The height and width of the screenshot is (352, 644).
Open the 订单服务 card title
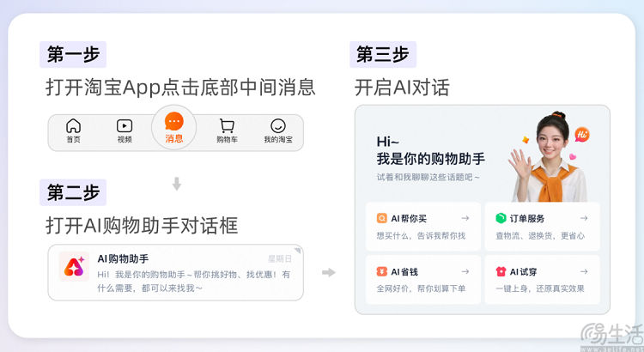coord(527,219)
